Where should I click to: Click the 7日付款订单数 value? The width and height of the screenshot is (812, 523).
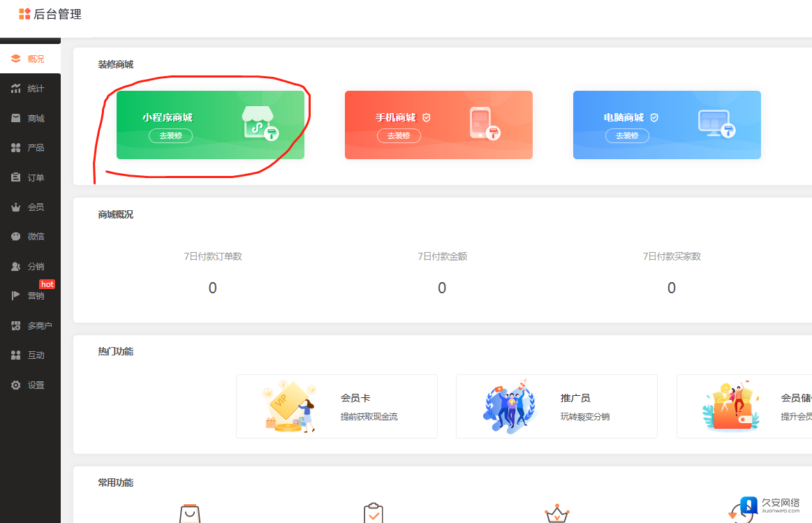212,288
